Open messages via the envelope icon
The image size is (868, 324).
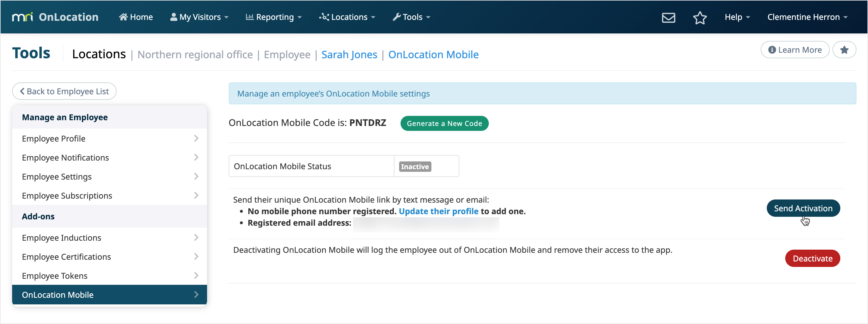pos(668,17)
